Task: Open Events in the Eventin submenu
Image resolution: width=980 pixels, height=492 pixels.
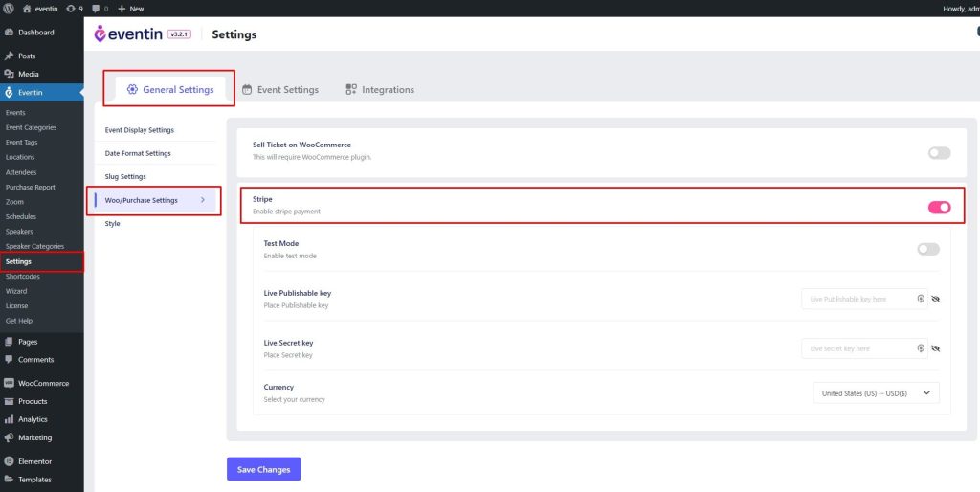Action: pos(15,113)
